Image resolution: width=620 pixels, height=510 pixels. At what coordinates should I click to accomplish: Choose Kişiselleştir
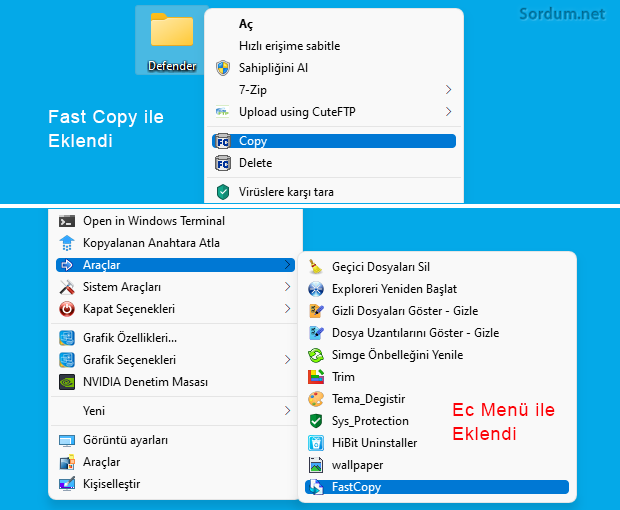(175, 484)
